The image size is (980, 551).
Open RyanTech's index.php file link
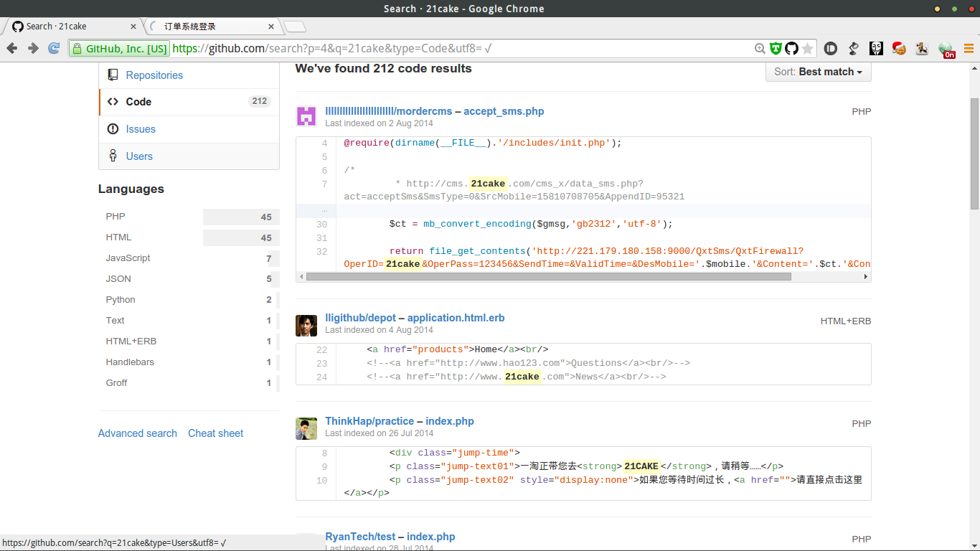(431, 537)
